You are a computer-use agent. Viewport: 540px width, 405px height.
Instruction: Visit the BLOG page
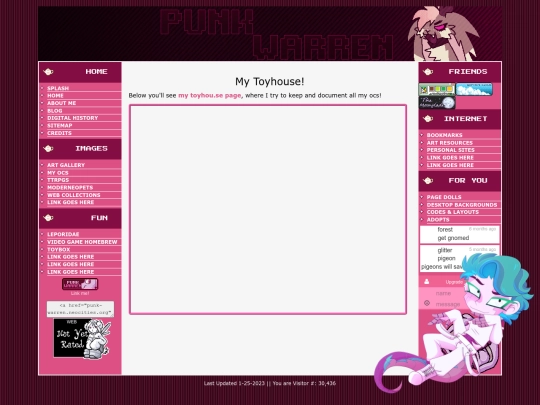pyautogui.click(x=54, y=111)
